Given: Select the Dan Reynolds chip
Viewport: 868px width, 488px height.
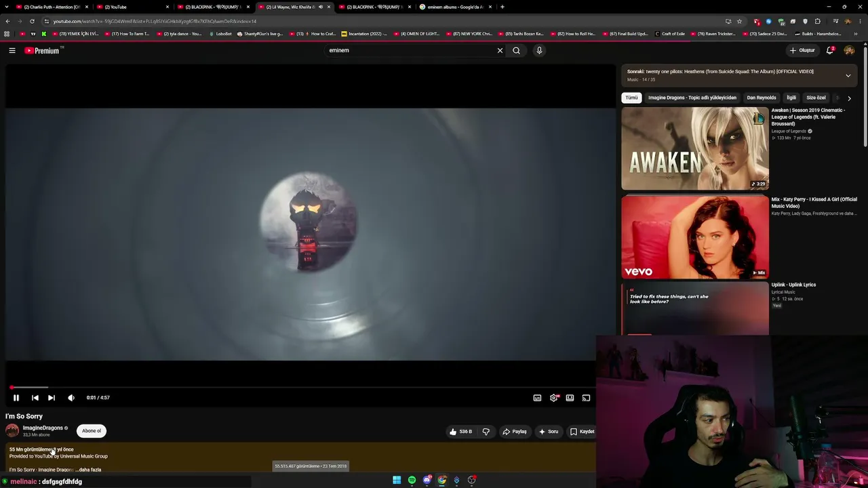Looking at the screenshot, I should pyautogui.click(x=762, y=98).
